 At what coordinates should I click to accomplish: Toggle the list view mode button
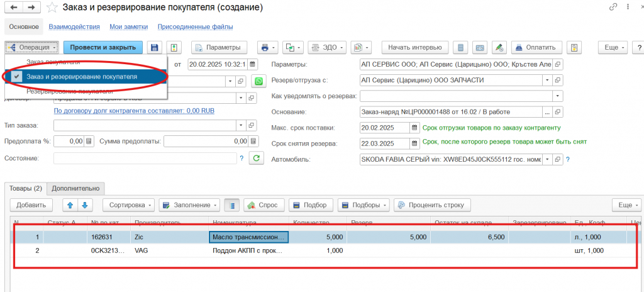coord(231,205)
